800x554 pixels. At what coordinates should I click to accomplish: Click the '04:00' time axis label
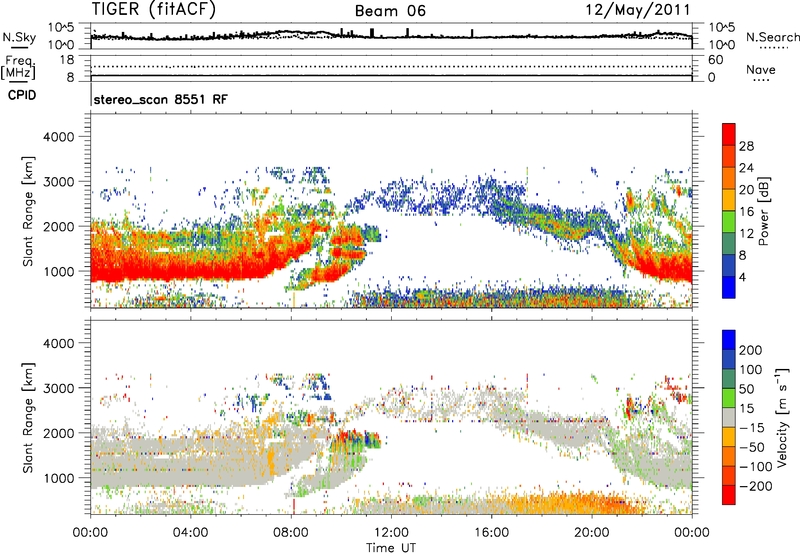pyautogui.click(x=191, y=533)
